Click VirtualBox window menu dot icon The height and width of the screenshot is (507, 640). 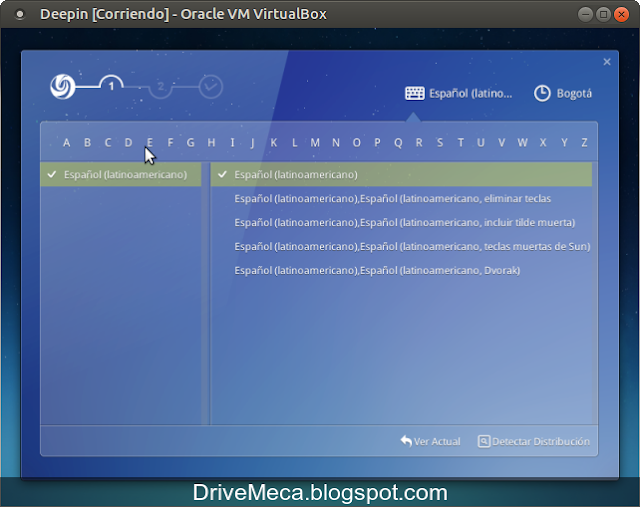(20, 14)
